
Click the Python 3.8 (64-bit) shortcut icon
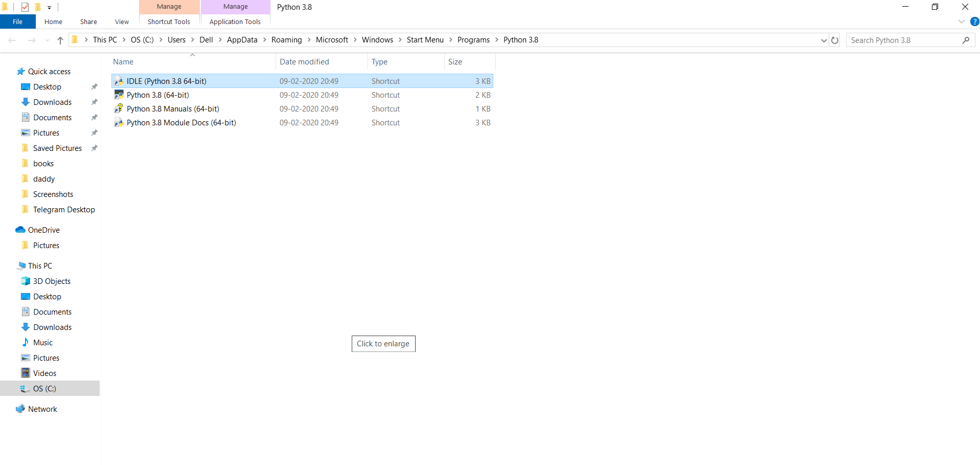point(119,95)
